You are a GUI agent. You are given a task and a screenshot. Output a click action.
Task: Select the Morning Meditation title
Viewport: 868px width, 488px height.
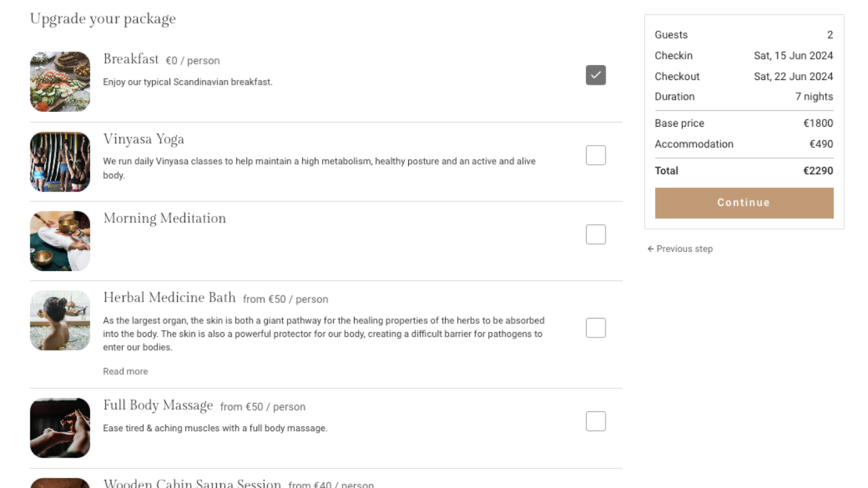[165, 218]
